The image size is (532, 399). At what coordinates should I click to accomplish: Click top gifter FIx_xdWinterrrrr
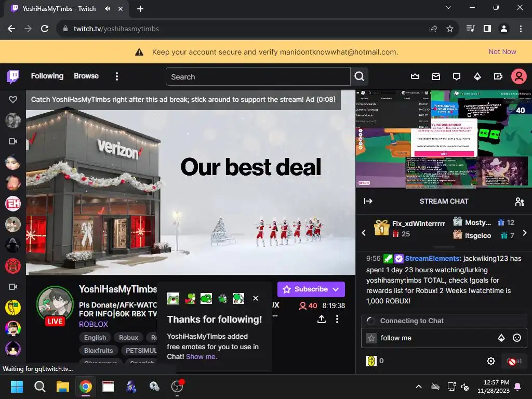[x=418, y=223]
